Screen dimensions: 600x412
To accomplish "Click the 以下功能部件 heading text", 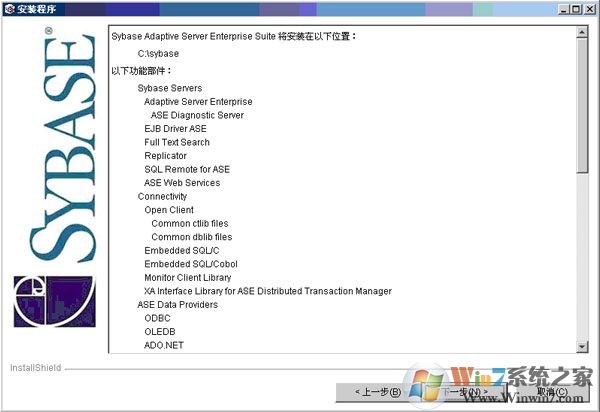I will [x=142, y=71].
